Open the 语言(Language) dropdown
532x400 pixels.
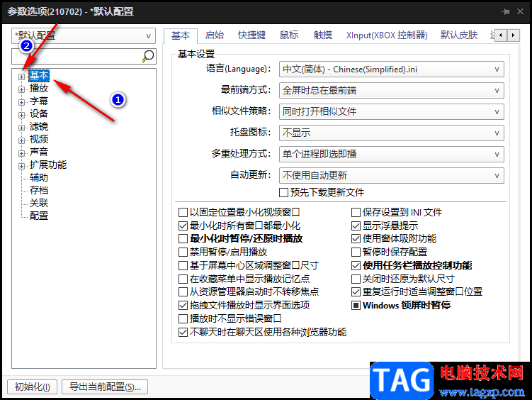(391, 70)
